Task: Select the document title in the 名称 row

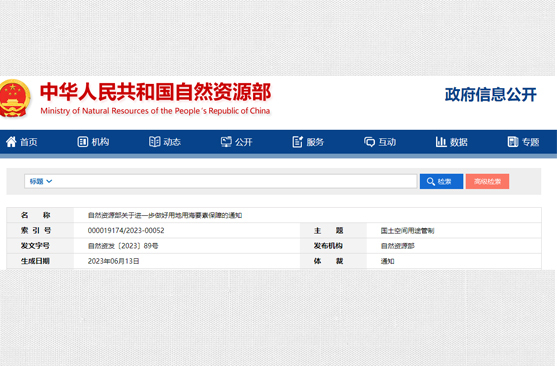Action: [x=165, y=215]
